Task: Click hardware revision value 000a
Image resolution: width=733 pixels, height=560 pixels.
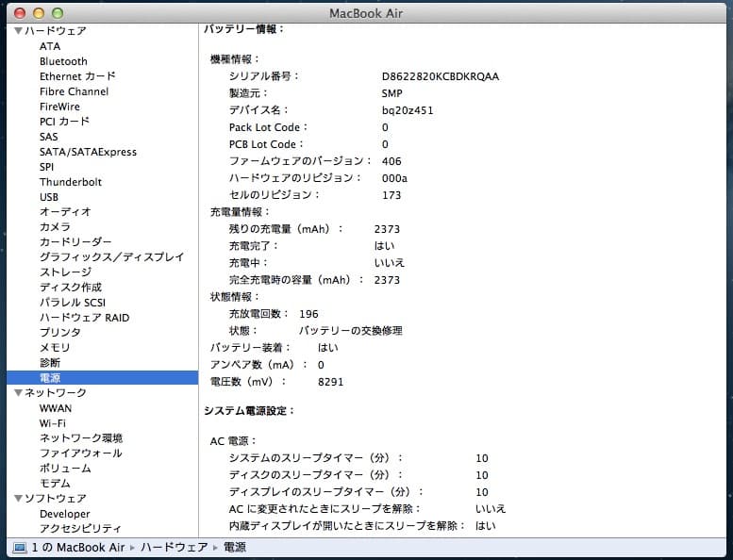Action: [x=394, y=178]
